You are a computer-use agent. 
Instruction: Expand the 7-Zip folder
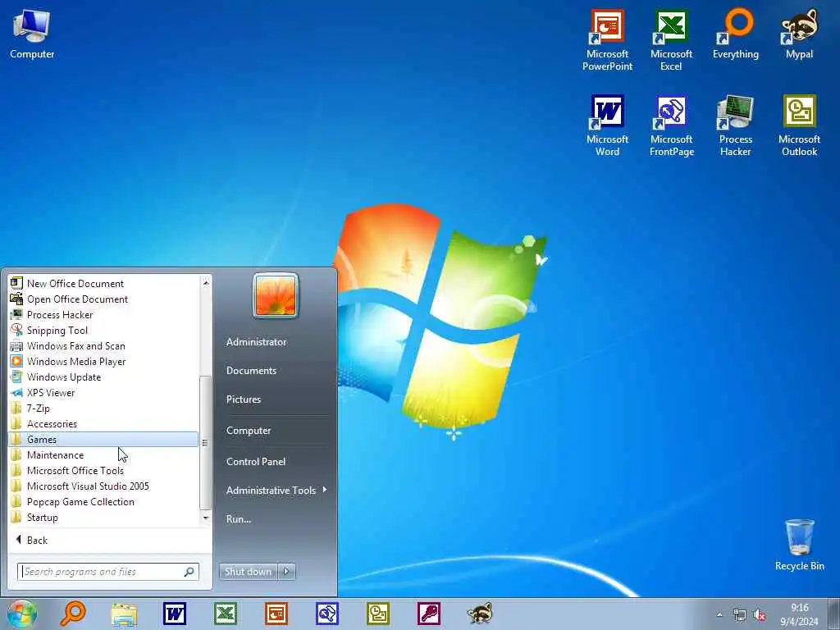pyautogui.click(x=103, y=409)
